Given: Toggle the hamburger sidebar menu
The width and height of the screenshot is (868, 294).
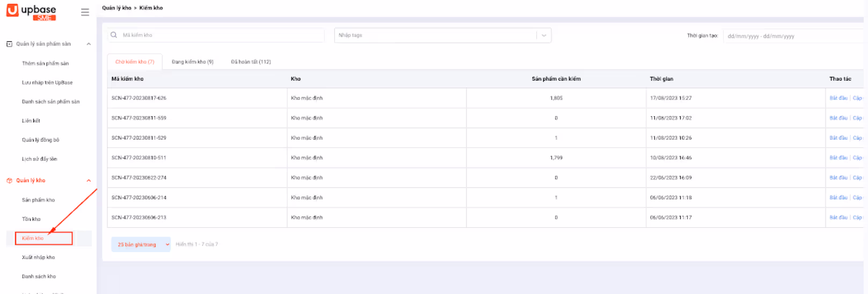Looking at the screenshot, I should point(85,12).
